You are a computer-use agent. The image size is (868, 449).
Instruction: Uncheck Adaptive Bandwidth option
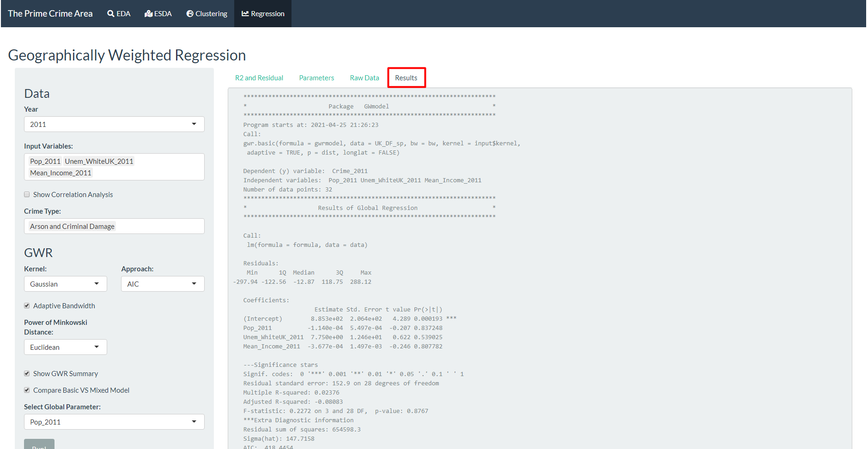27,306
